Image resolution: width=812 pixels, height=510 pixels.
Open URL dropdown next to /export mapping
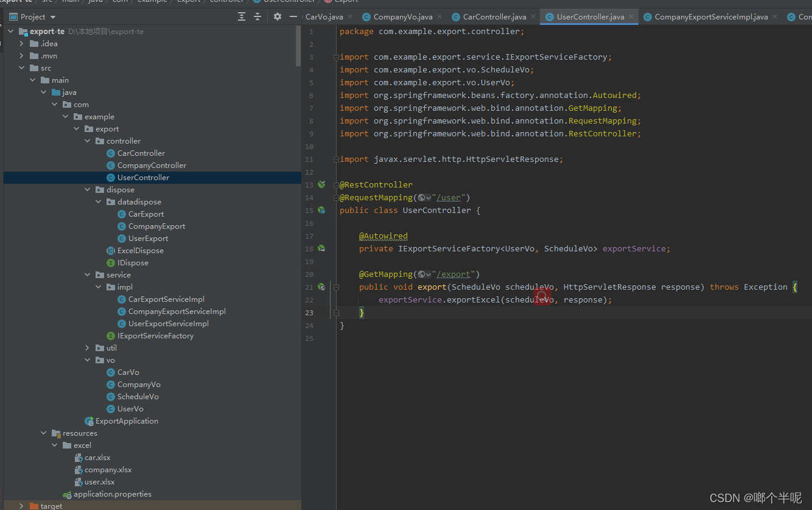(x=425, y=274)
